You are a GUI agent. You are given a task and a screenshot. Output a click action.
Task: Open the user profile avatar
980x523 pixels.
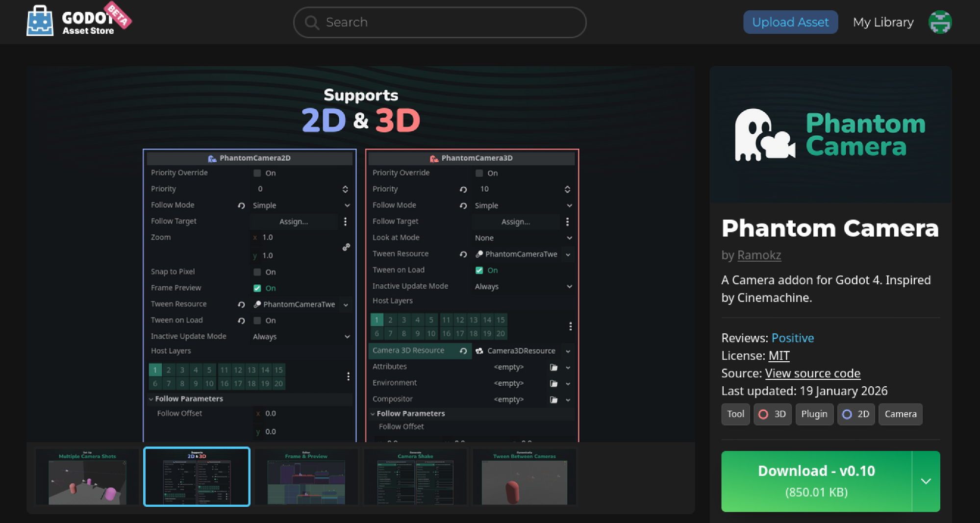pos(940,22)
